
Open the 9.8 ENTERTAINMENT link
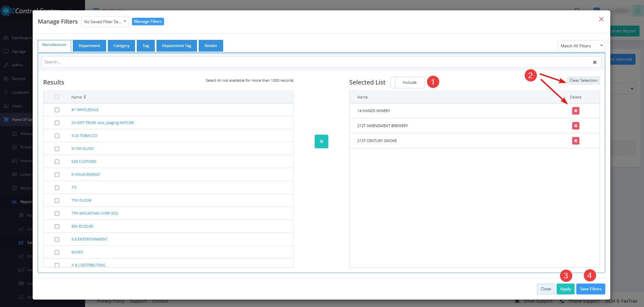(x=89, y=239)
